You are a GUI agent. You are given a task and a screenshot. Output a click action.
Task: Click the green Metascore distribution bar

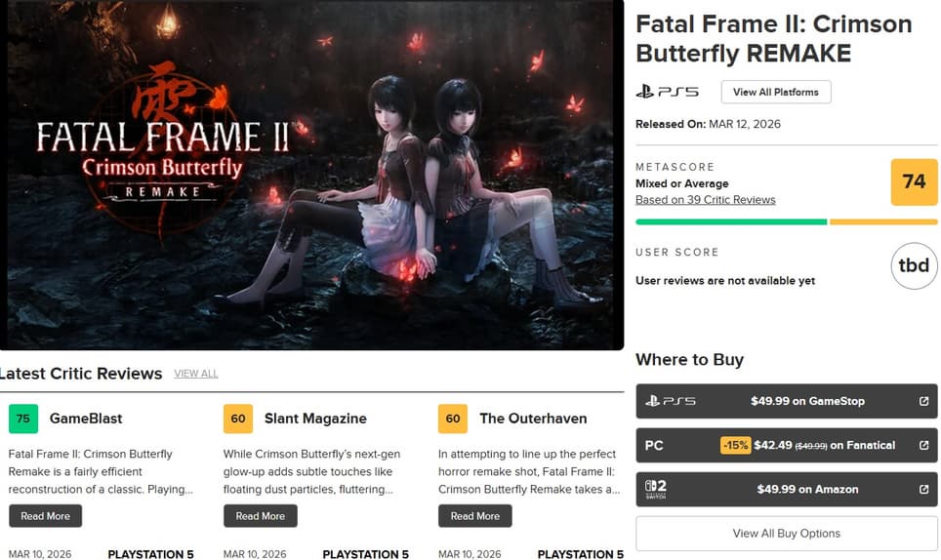[731, 221]
